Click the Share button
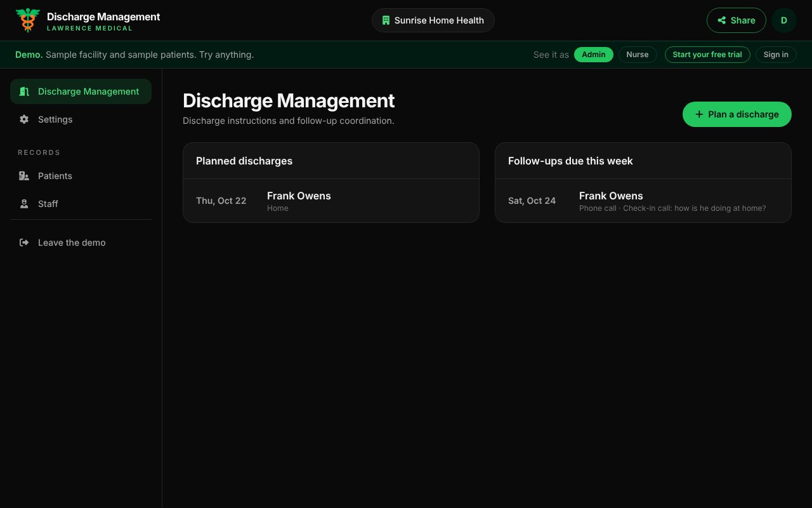 (737, 20)
